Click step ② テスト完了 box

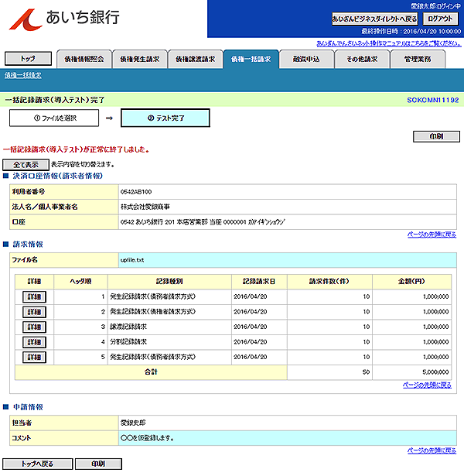pyautogui.click(x=165, y=118)
